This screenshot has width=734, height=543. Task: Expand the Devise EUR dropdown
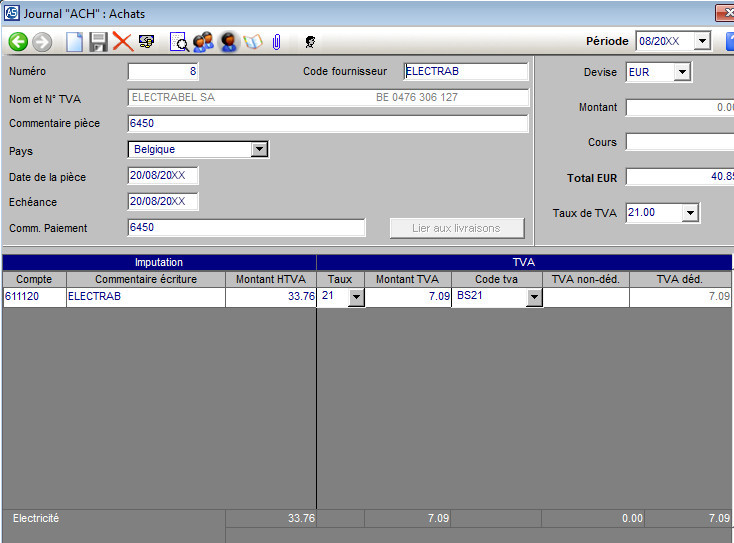[x=682, y=72]
